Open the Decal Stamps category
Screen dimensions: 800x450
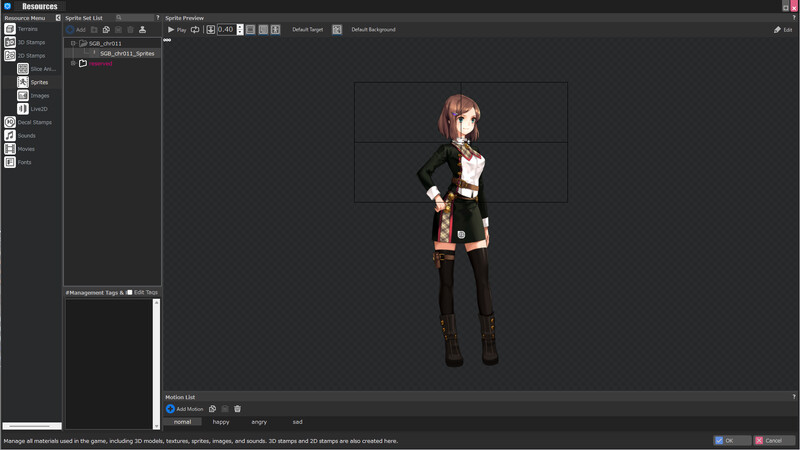28,122
